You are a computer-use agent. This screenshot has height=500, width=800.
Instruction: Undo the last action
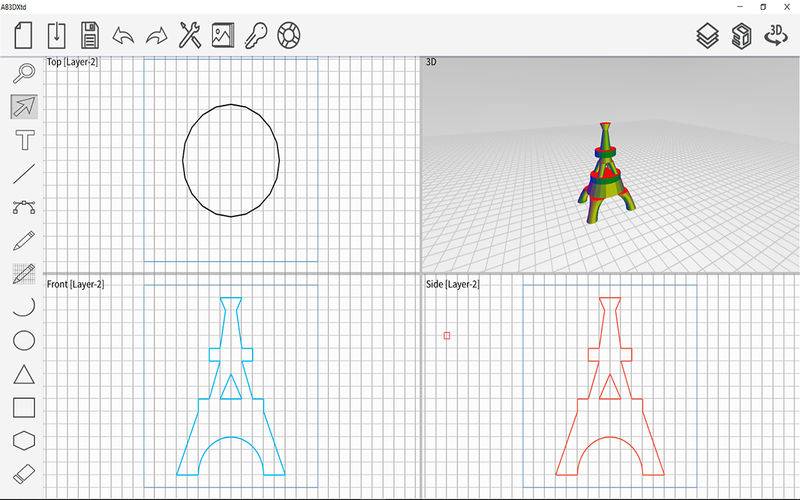[123, 36]
